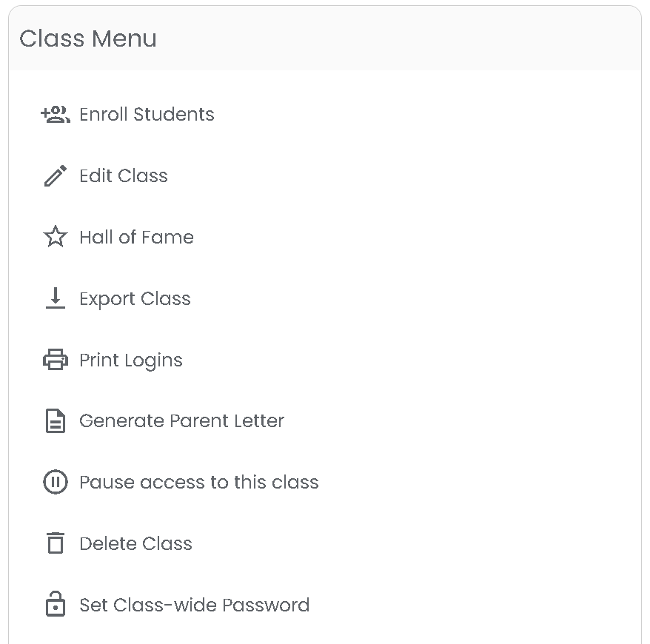The width and height of the screenshot is (650, 644).
Task: Open the Hall of Fame
Action: pyautogui.click(x=137, y=237)
